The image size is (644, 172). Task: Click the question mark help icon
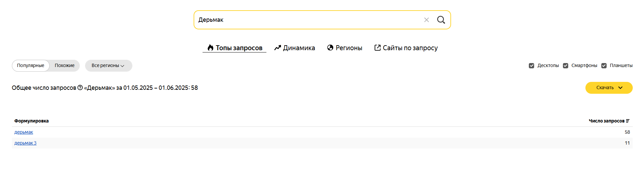80,87
